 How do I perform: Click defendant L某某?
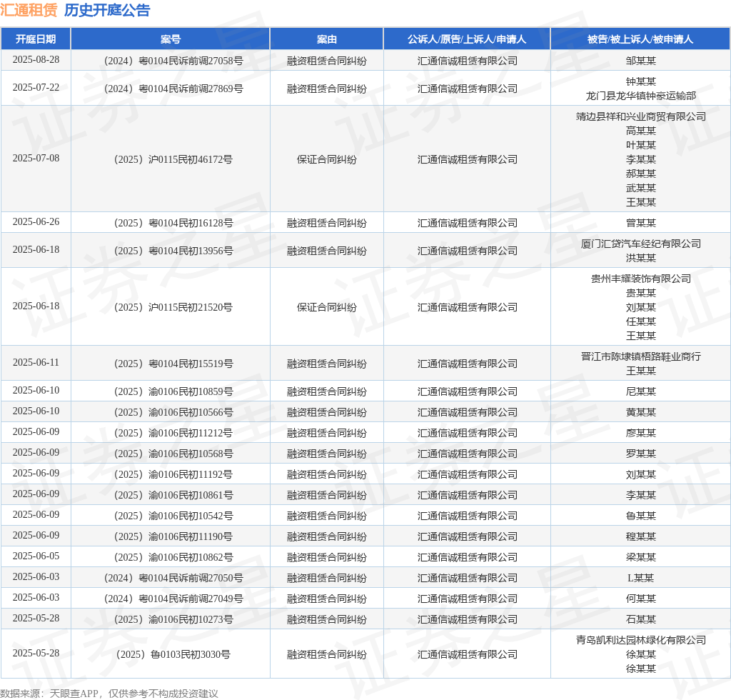point(641,579)
